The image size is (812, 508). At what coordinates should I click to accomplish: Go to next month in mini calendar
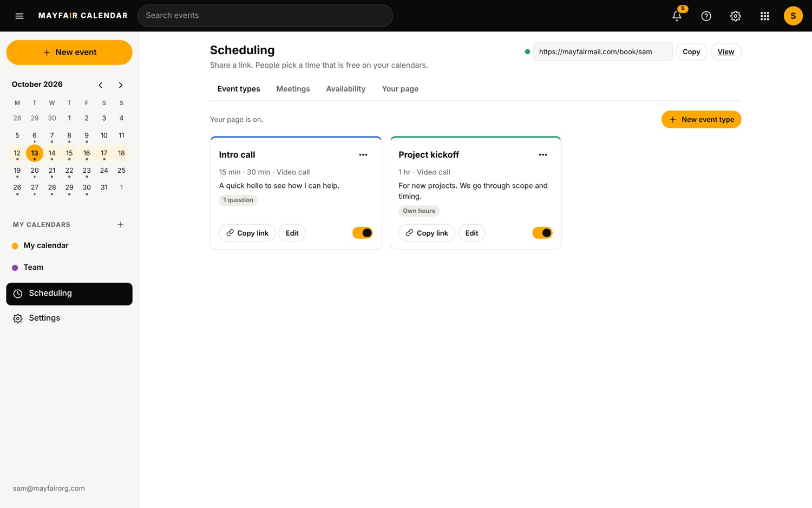point(121,85)
